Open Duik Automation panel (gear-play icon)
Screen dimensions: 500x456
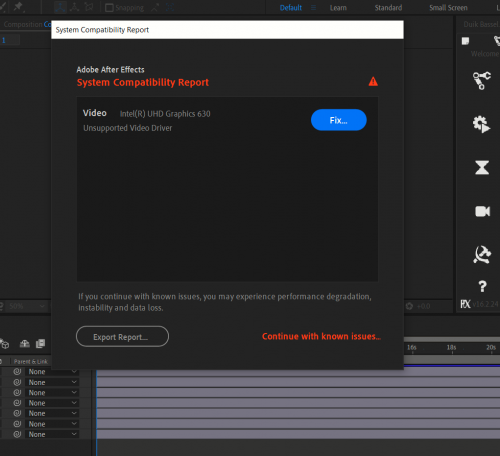[482, 124]
